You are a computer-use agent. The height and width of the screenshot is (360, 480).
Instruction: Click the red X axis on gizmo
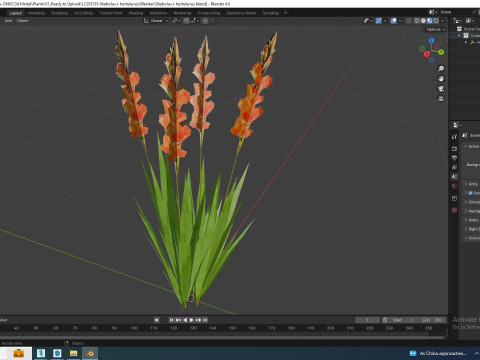click(427, 54)
